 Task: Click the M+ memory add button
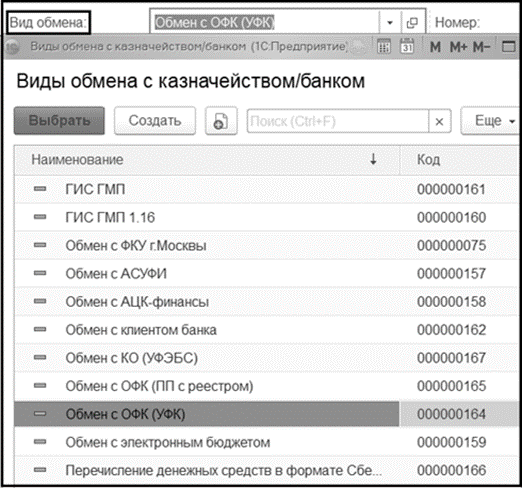tap(459, 47)
